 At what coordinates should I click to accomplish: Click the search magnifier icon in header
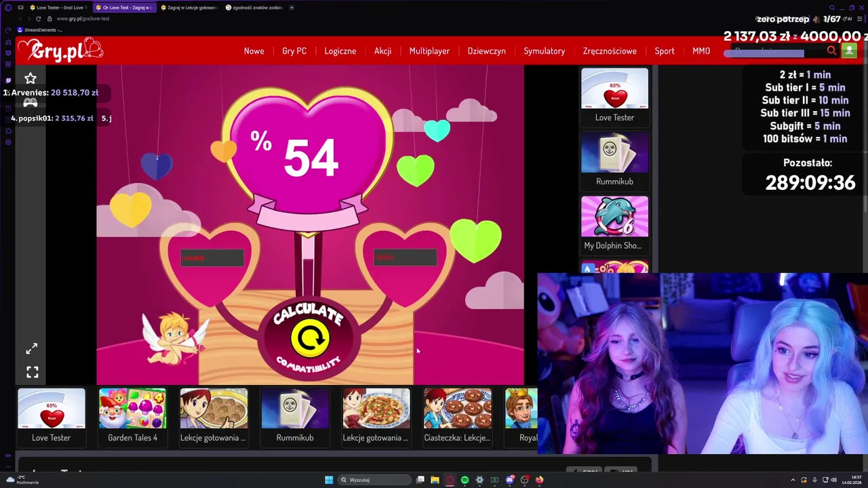832,51
